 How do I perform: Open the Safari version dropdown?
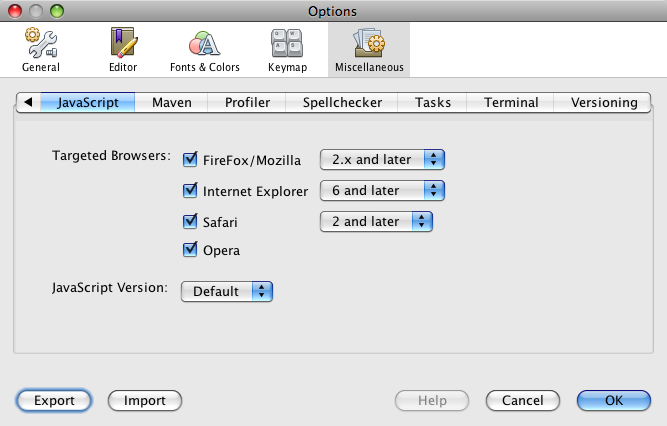click(376, 221)
